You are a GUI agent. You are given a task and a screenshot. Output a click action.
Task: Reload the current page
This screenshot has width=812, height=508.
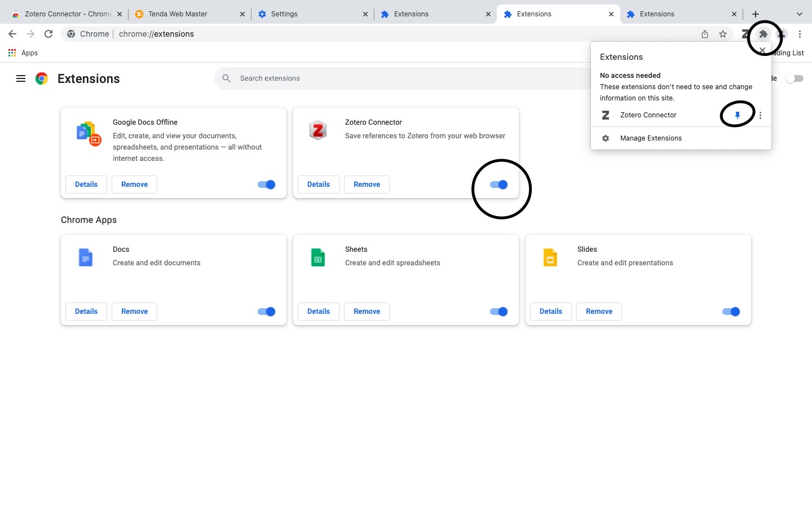(x=48, y=34)
